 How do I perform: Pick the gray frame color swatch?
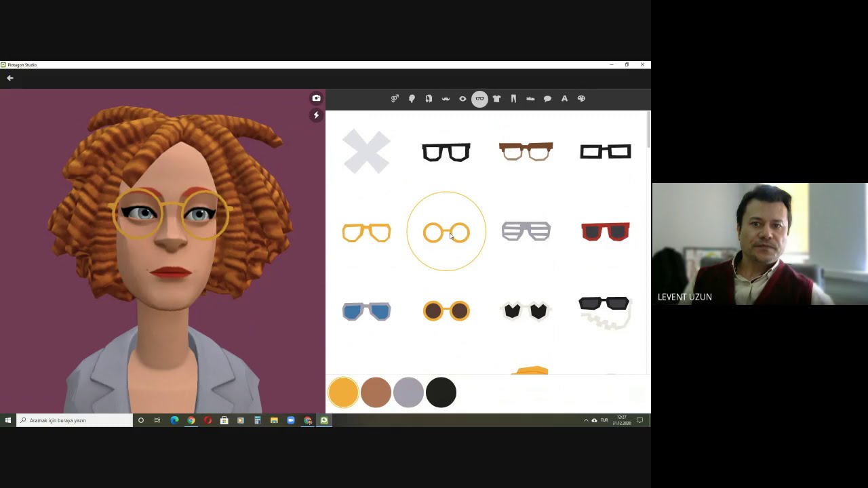click(408, 392)
